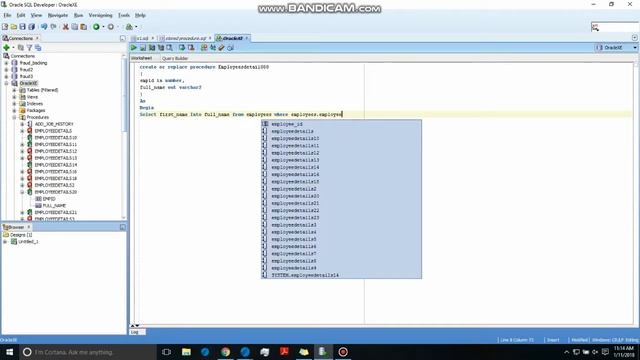Expand the Packages tree node

coord(14,110)
